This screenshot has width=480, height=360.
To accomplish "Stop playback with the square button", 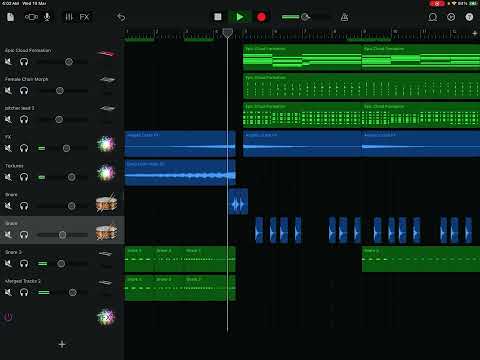I will click(x=218, y=17).
